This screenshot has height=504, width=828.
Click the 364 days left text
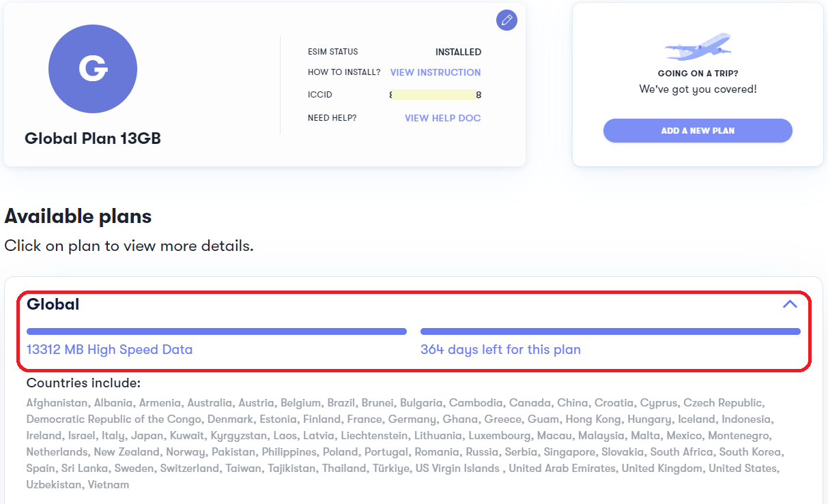(500, 350)
